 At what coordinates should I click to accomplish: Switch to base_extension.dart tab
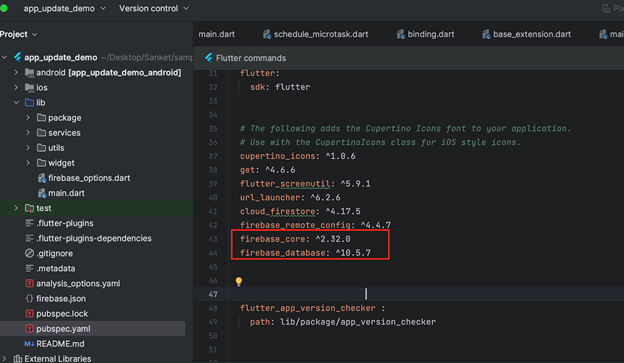pyautogui.click(x=526, y=34)
